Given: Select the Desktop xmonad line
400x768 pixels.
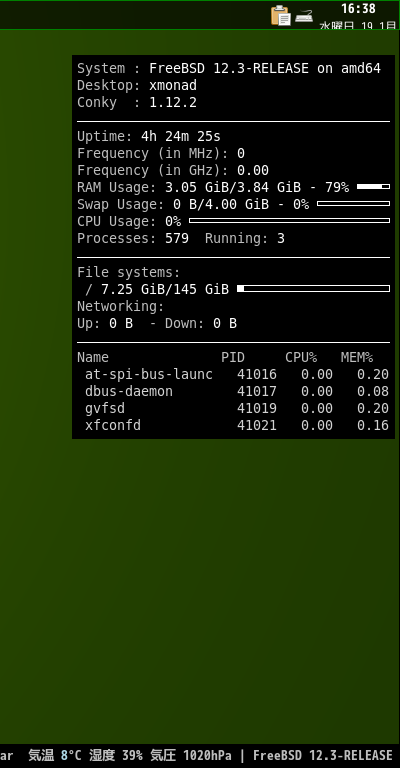Looking at the screenshot, I should 137,86.
